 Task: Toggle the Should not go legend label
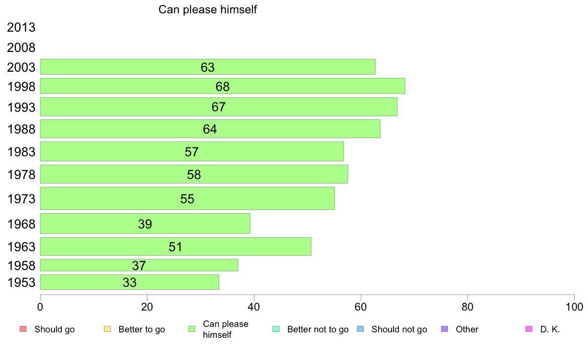click(399, 329)
